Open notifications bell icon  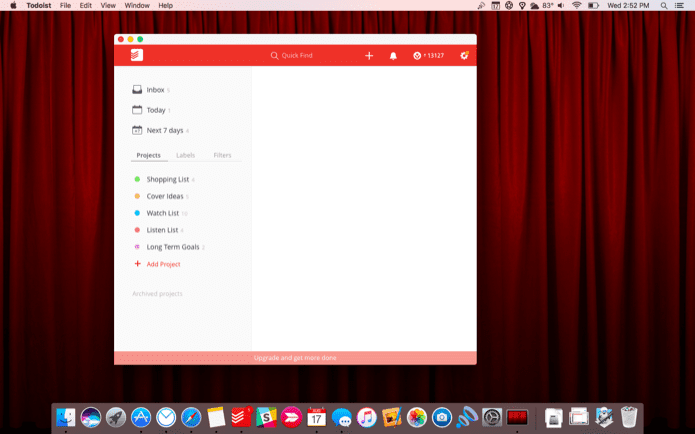pyautogui.click(x=393, y=56)
